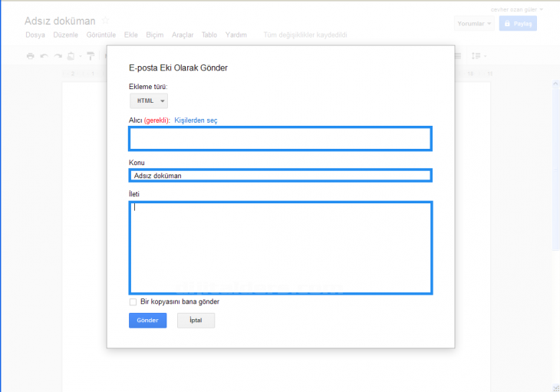560x392 pixels.
Task: Open the Biçim menu
Action: pos(155,35)
